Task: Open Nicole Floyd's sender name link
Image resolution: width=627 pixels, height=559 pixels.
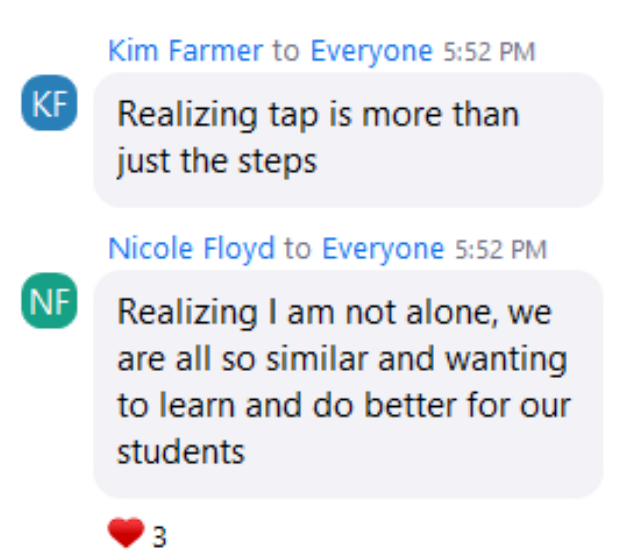Action: point(191,248)
